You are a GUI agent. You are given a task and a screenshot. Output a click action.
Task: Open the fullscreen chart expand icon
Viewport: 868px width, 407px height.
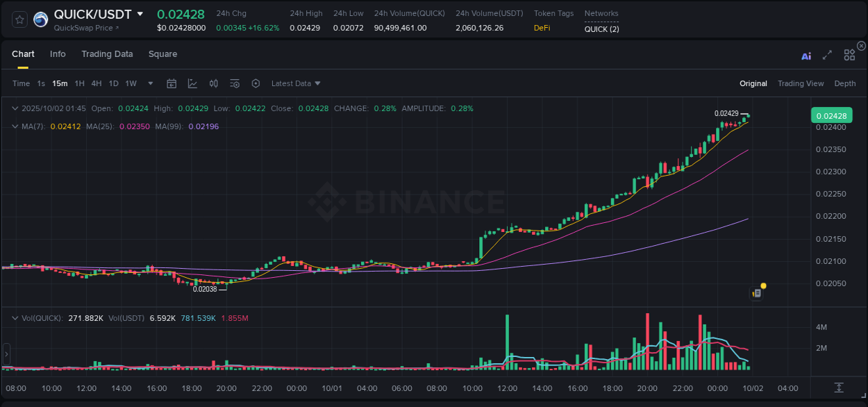pyautogui.click(x=828, y=55)
